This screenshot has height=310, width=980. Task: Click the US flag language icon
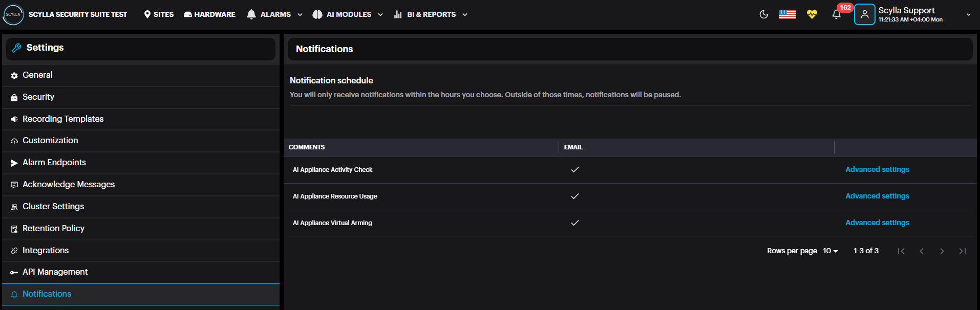coord(787,14)
